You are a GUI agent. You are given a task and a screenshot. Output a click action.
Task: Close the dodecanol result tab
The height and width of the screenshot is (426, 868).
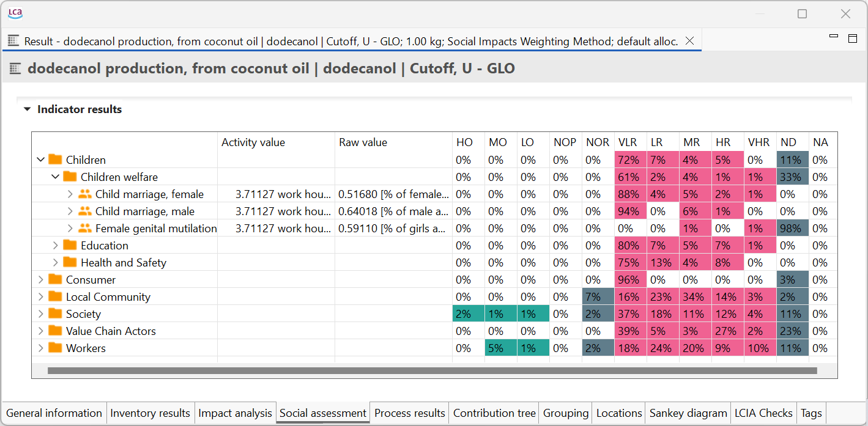click(689, 41)
